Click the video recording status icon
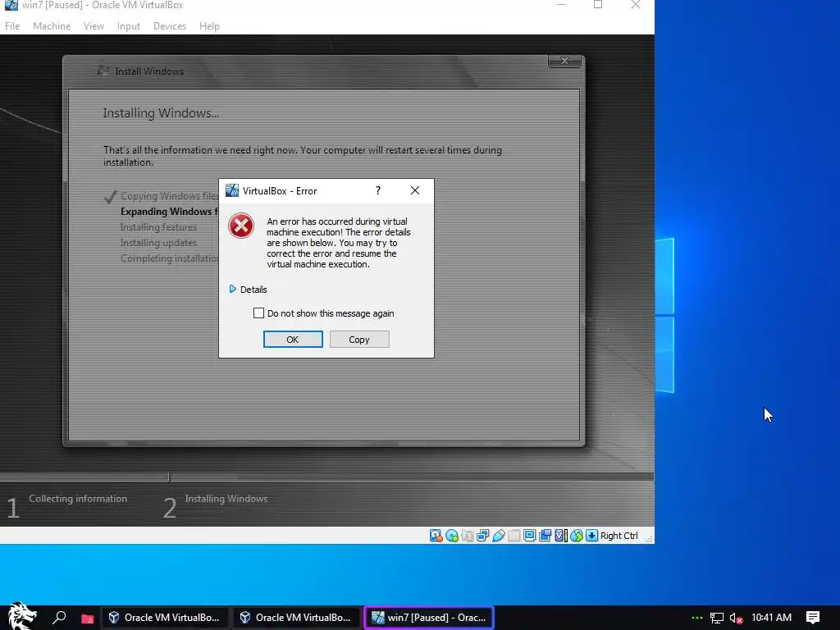This screenshot has height=630, width=840. (545, 536)
